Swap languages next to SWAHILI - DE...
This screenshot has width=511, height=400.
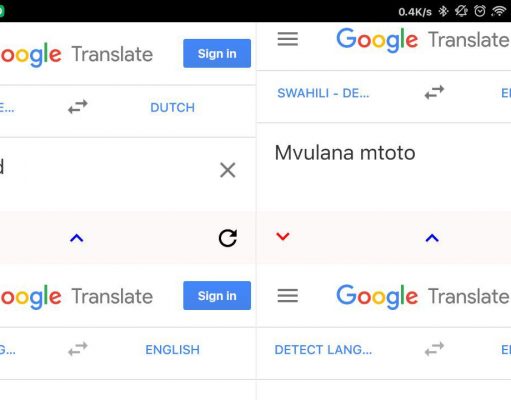tap(434, 92)
